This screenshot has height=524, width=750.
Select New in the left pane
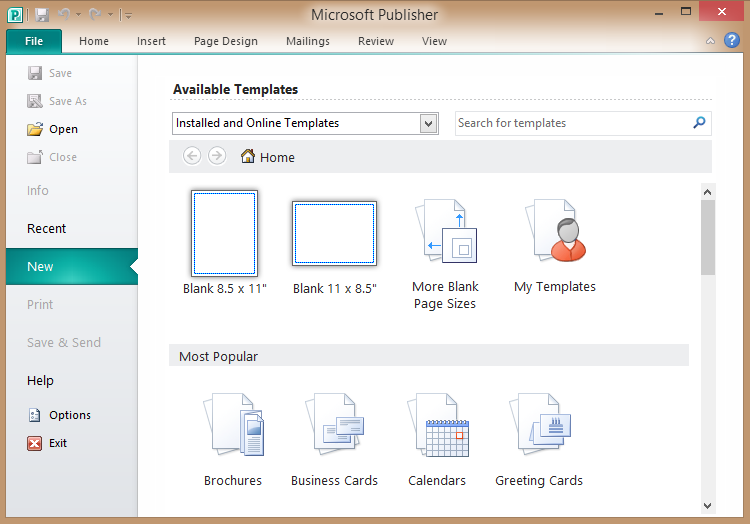[x=72, y=266]
